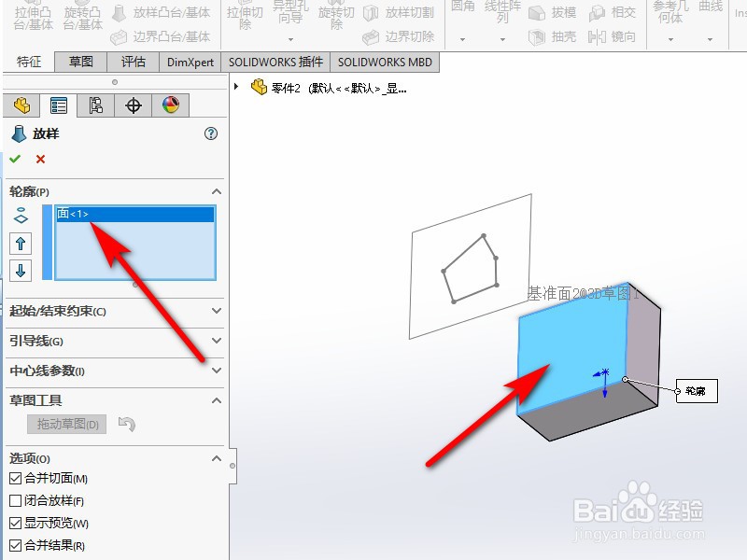Switch to the 特征 ribbon tab
Screen dimensions: 747x560
29,62
